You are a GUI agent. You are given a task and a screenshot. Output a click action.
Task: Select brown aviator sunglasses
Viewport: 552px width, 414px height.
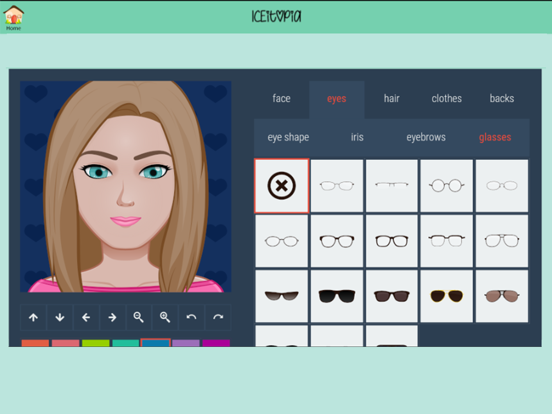(502, 296)
